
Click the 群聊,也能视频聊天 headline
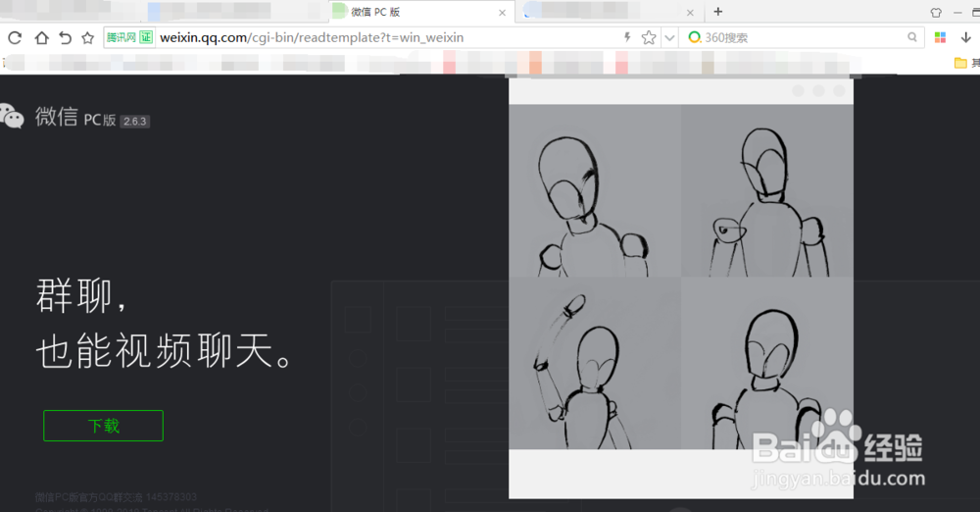point(164,323)
